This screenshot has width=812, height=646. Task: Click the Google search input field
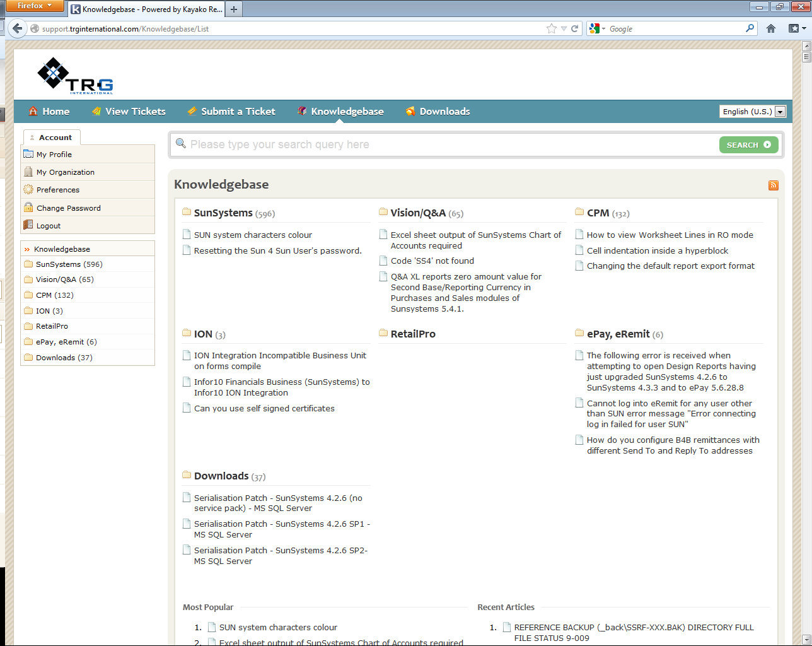[x=676, y=28]
